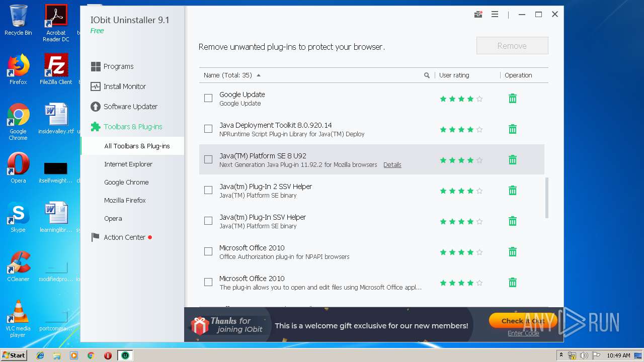This screenshot has height=362, width=644.
Task: Check Java Deployment Toolkit 8.0.920.14
Action: pyautogui.click(x=208, y=129)
